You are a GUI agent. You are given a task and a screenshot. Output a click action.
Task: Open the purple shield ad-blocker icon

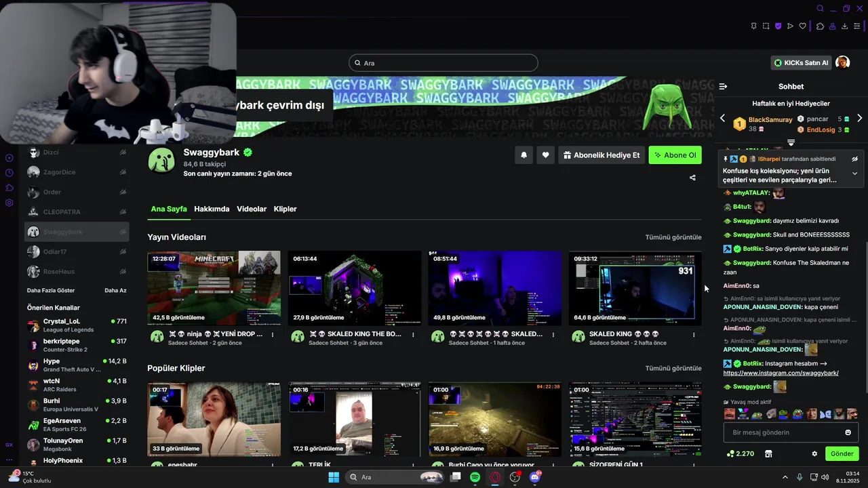778,26
